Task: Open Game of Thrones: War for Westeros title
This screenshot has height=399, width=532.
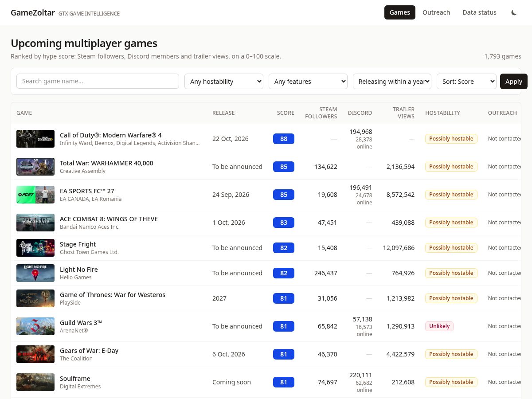Action: point(113,294)
